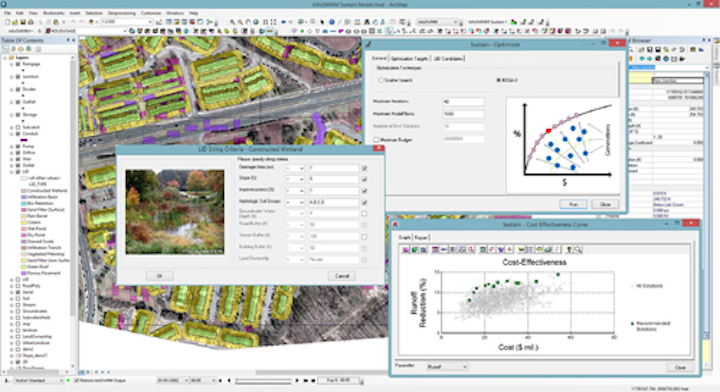Select the Zoom In magnifier tool
The height and width of the screenshot is (392, 720).
[x=232, y=22]
